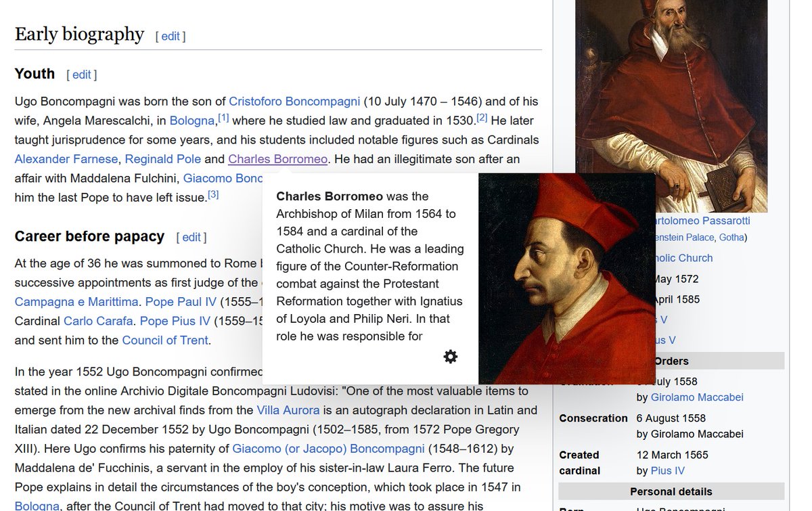Screen dimensions: 812x511
Task: Edit the Early biography section
Action: [170, 37]
